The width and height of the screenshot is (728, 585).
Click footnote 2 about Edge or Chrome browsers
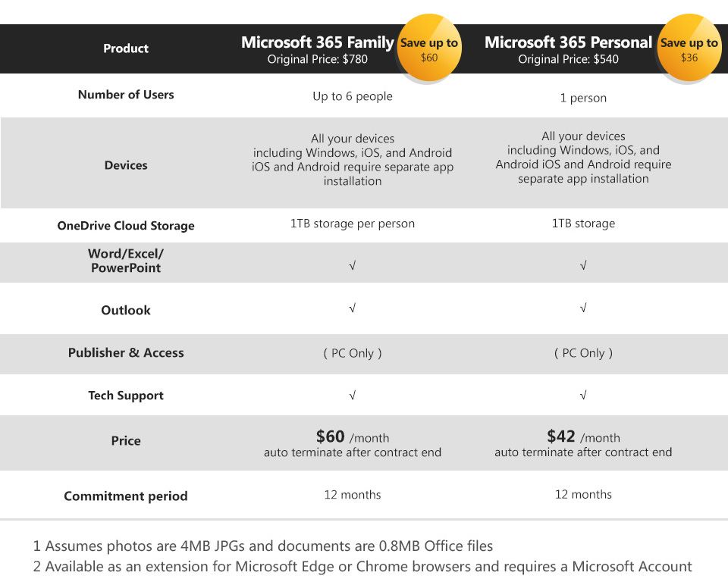[x=362, y=566]
